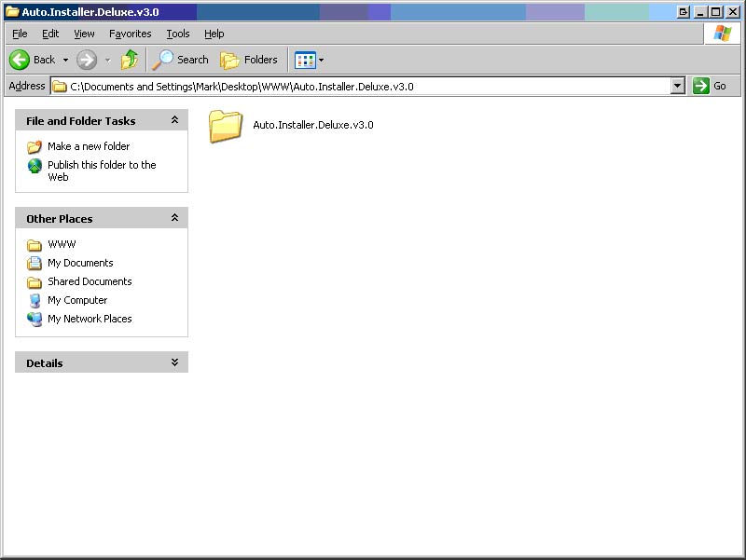This screenshot has height=560, width=746.
Task: Click the title bar folder icon
Action: click(12, 12)
